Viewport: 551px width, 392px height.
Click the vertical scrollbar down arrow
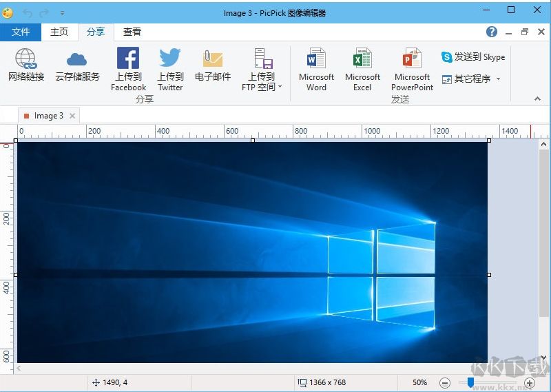point(543,358)
